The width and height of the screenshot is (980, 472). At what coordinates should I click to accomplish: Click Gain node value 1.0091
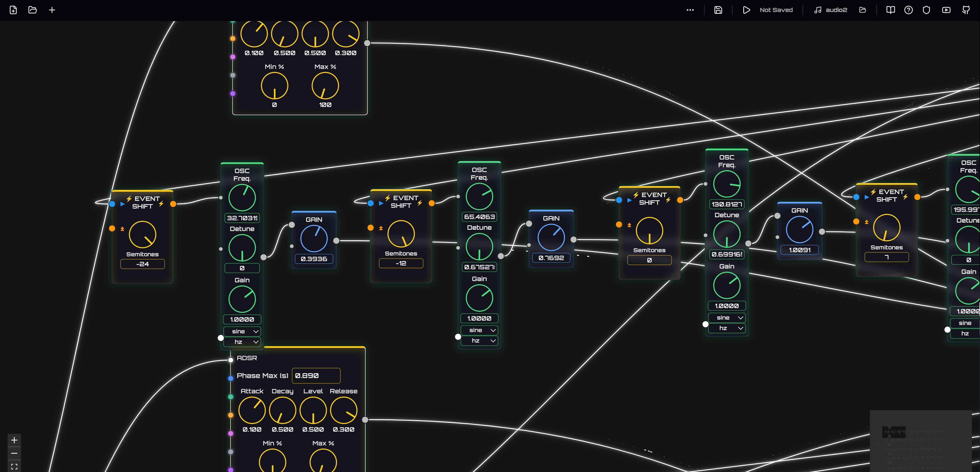click(x=800, y=250)
